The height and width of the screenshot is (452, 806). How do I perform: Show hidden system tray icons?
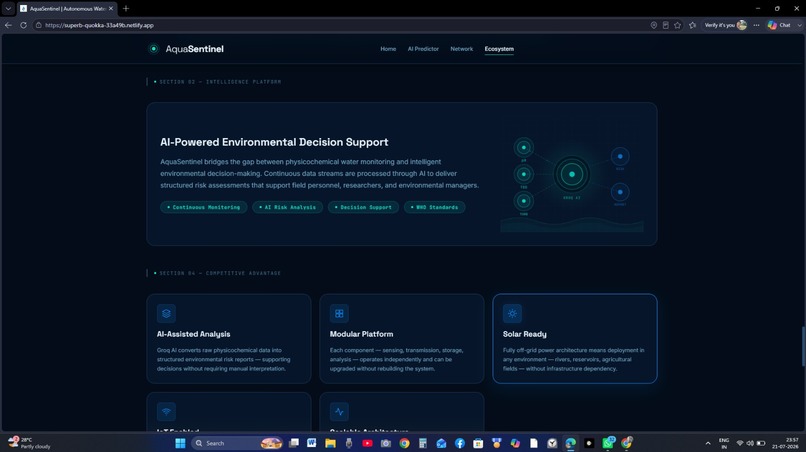[x=708, y=443]
